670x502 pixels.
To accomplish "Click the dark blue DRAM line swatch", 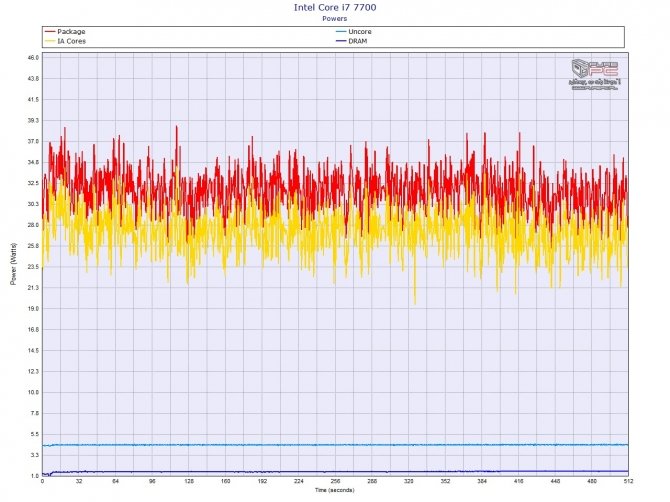I will pos(341,41).
